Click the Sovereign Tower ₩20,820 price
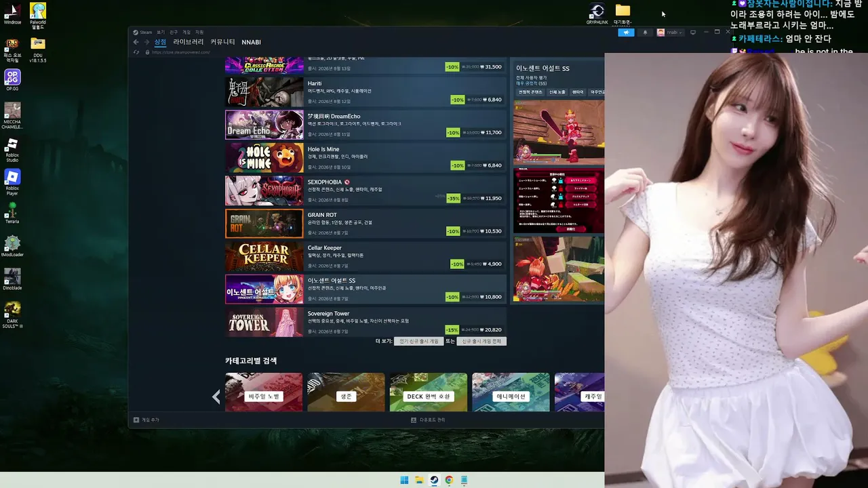Image resolution: width=868 pixels, height=488 pixels. (x=491, y=330)
